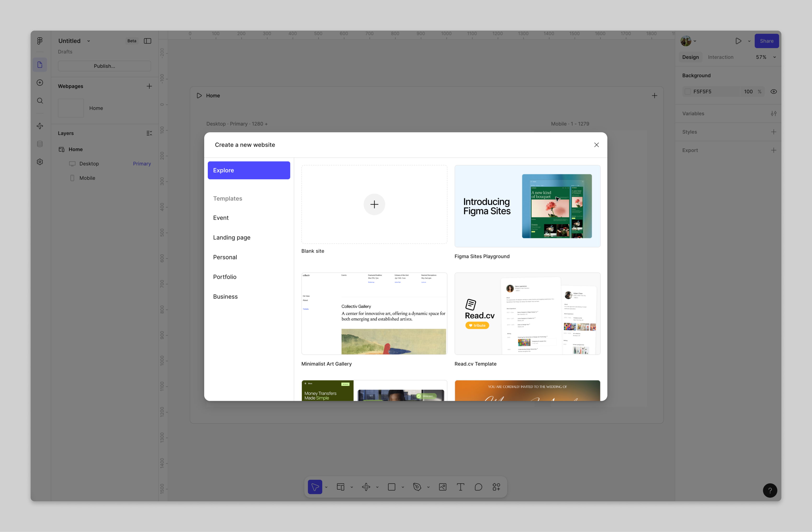Click the Settings gear in left sidebar
The width and height of the screenshot is (812, 532).
pos(40,162)
